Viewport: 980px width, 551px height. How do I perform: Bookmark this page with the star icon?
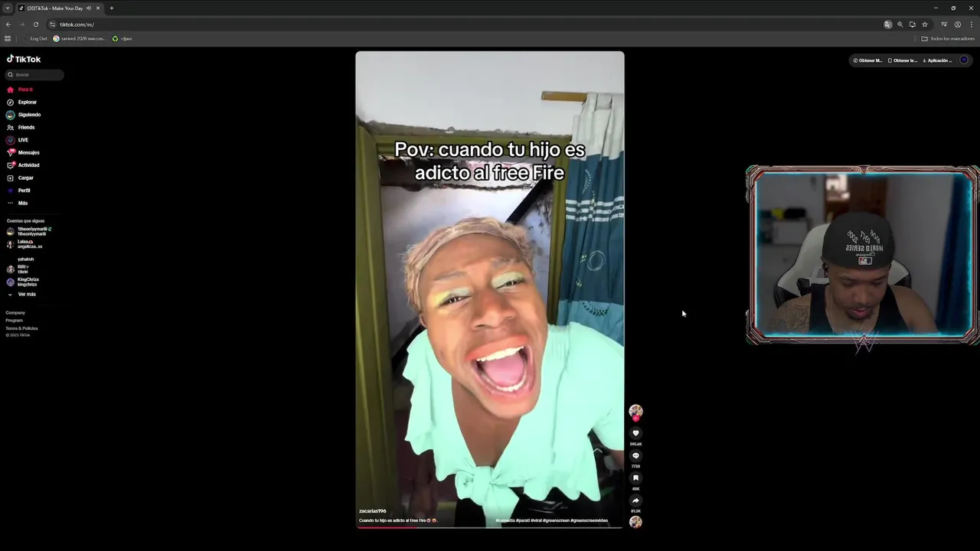click(925, 24)
